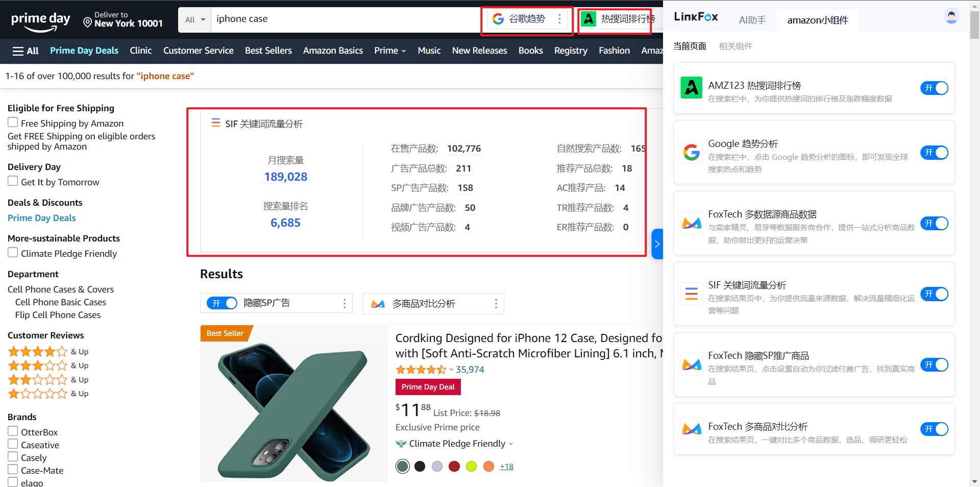Click the AMZ123 hot search ranking icon
Viewport: 980px width, 487px height.
589,19
